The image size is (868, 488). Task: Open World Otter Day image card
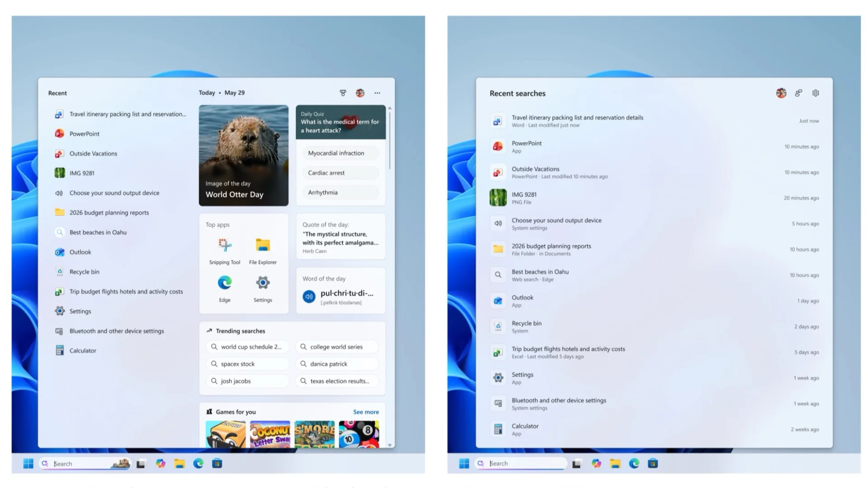click(244, 155)
